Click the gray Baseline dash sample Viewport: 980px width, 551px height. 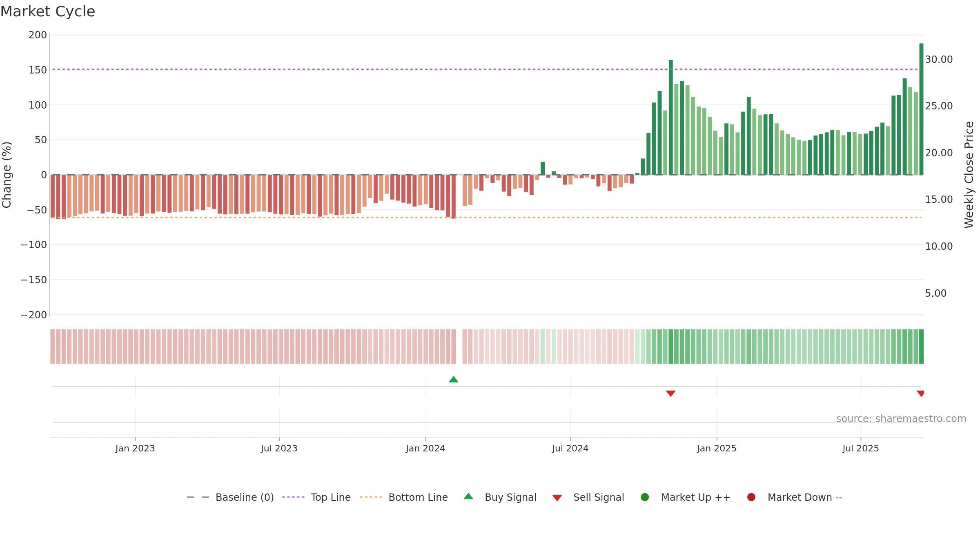(x=198, y=497)
